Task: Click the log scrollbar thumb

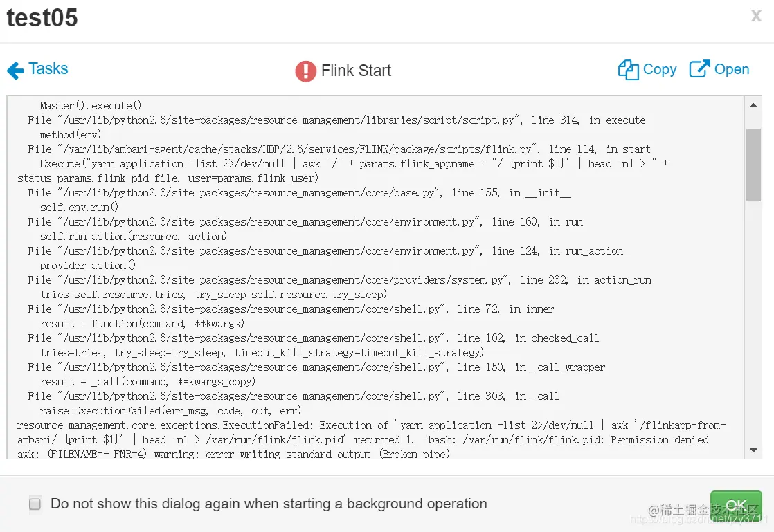Action: (753, 165)
